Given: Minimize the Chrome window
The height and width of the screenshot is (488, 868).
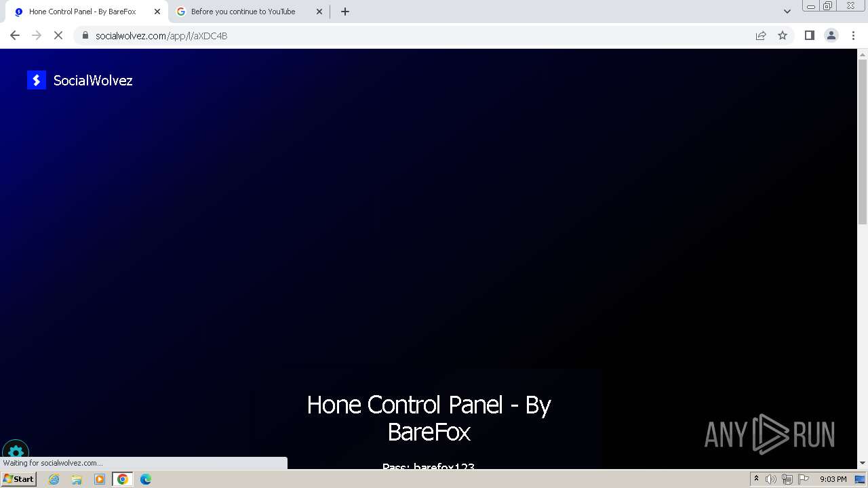Looking at the screenshot, I should [x=810, y=5].
